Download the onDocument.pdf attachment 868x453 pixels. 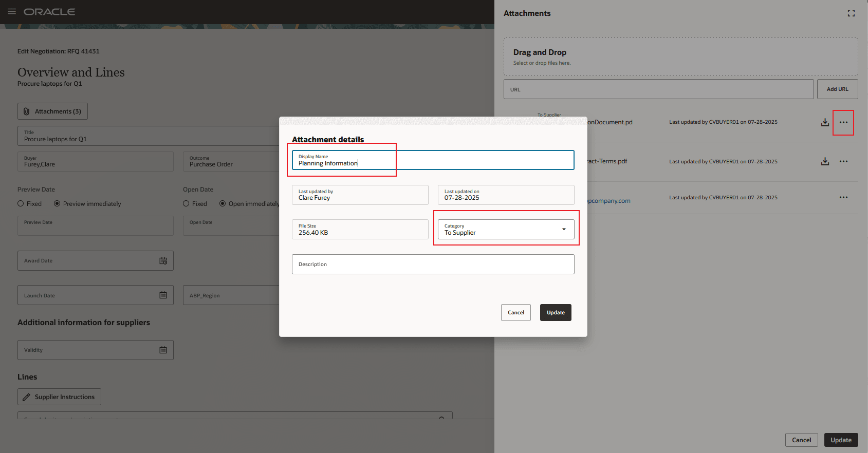(825, 122)
